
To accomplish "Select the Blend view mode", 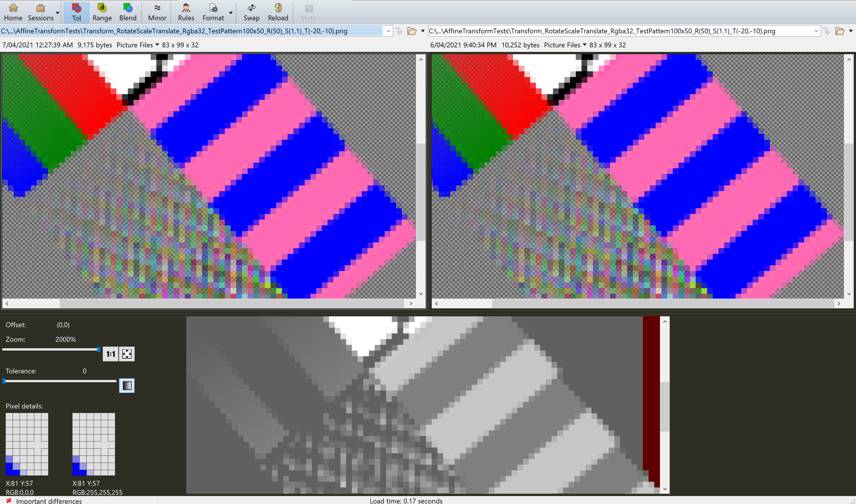I will [128, 12].
